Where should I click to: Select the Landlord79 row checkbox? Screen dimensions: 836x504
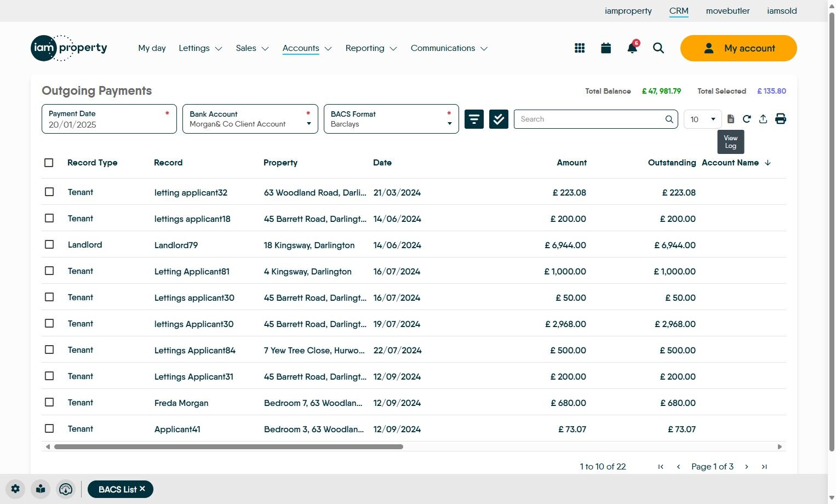[49, 244]
